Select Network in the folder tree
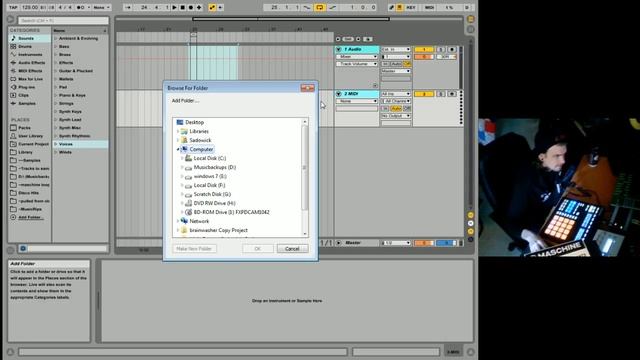The image size is (640, 360). 199,221
